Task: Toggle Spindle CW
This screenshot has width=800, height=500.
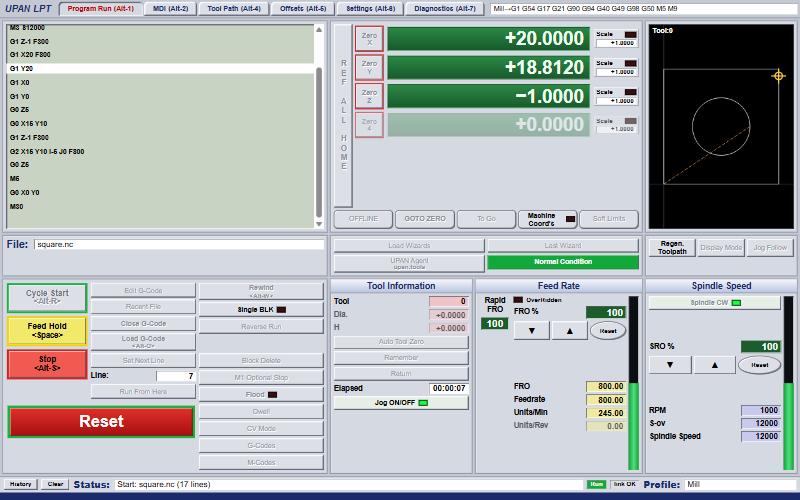Action: 714,303
